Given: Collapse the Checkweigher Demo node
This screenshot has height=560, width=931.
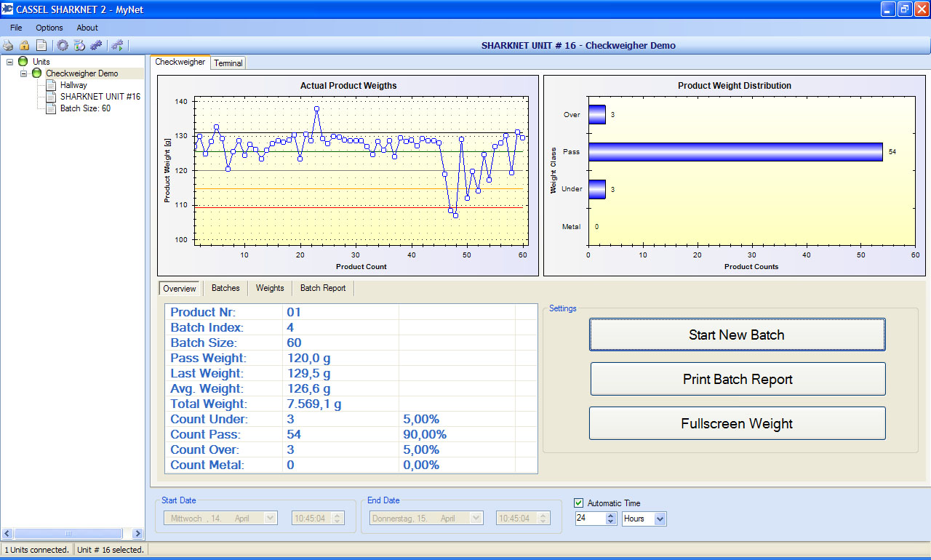Looking at the screenshot, I should 23,73.
